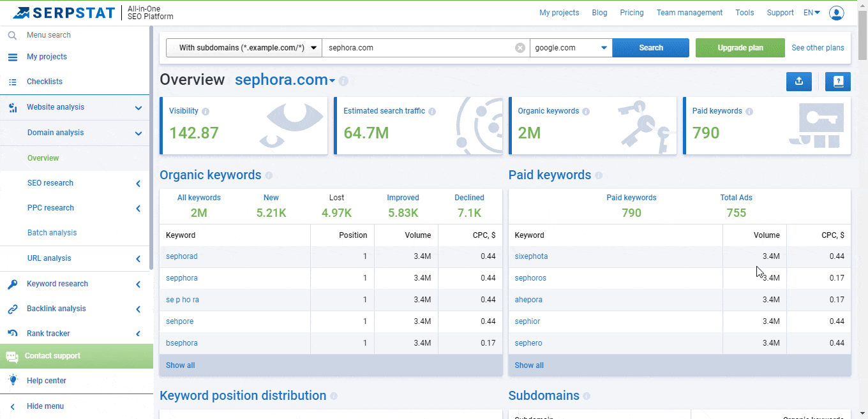Click info icon next to Paid keywords card
Screen dimensions: 868x419
749,112
